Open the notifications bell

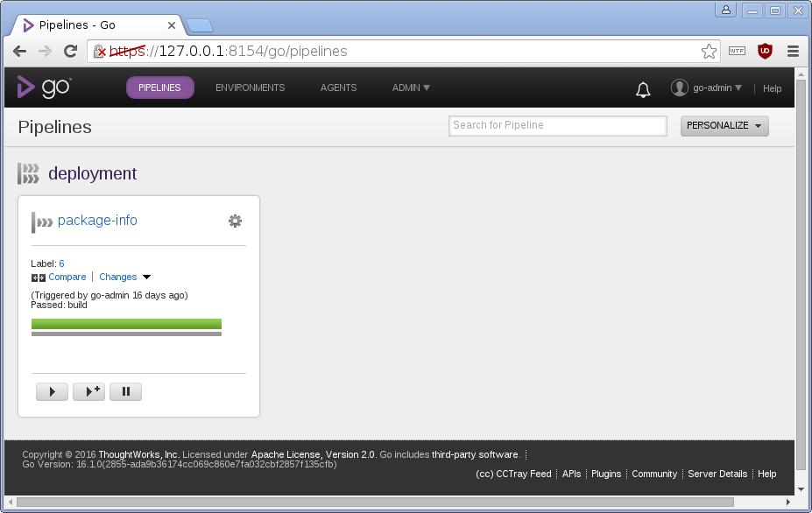click(x=643, y=89)
